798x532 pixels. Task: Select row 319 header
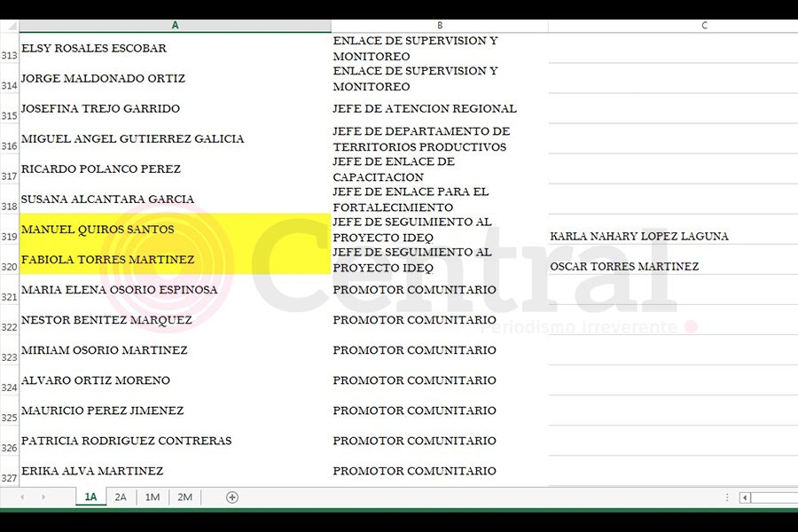click(x=9, y=229)
